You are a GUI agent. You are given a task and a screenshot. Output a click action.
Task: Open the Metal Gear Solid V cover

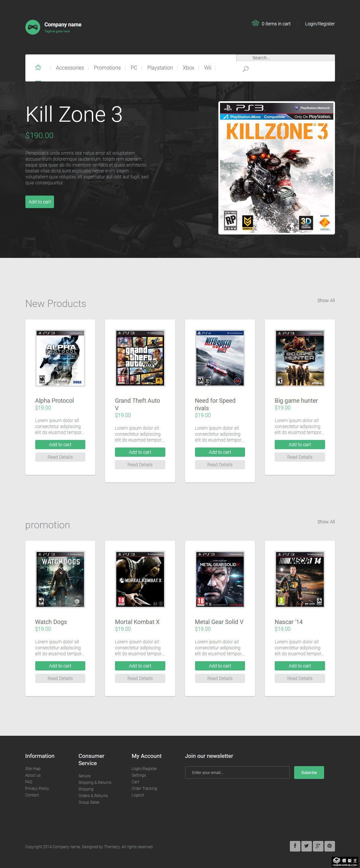pyautogui.click(x=220, y=579)
